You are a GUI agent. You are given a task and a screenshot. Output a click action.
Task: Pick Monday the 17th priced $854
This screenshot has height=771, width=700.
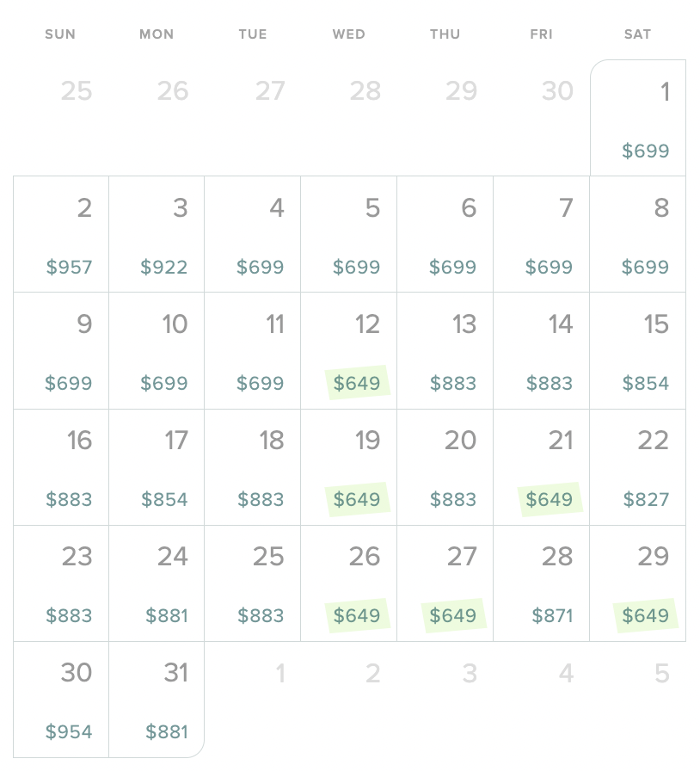coord(157,467)
